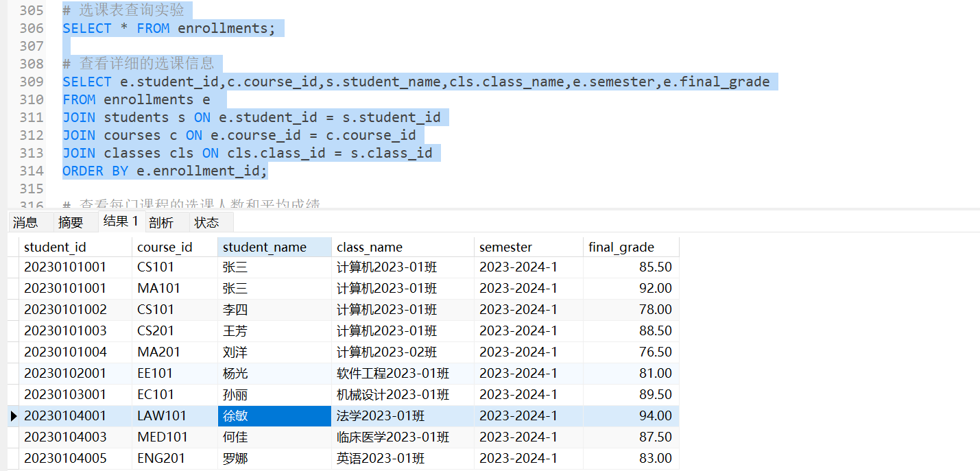Click line 306 SELECT * FROM enrollments
The height and width of the screenshot is (471, 980).
tap(169, 28)
